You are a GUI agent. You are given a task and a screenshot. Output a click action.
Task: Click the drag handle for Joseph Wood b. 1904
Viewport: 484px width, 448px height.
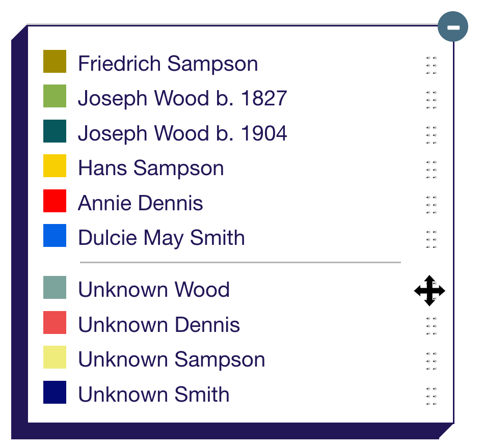[431, 136]
